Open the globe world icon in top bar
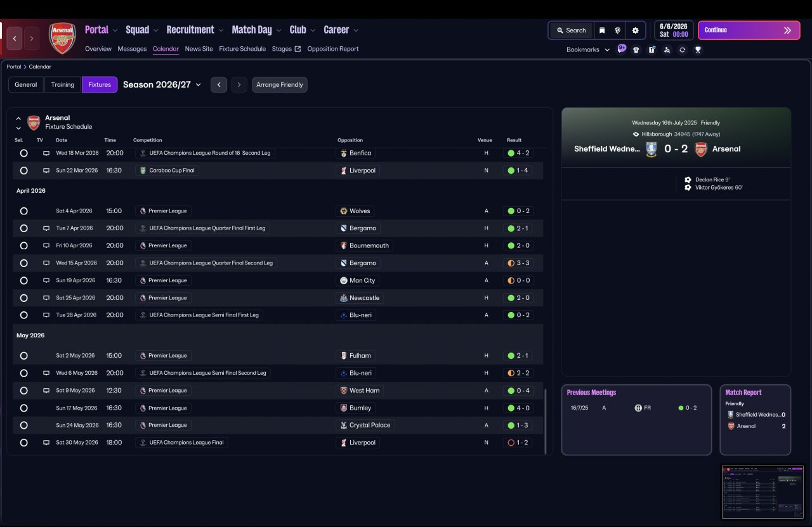The height and width of the screenshot is (527, 812). tap(618, 30)
